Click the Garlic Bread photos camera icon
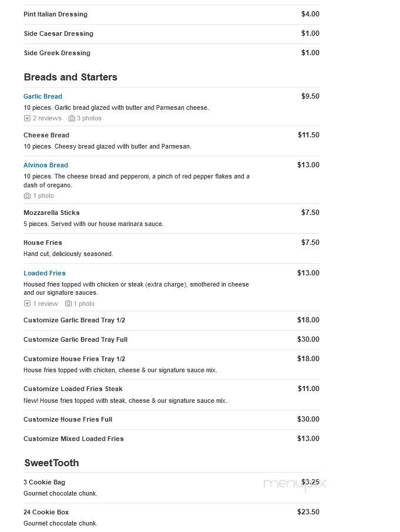400x532 pixels. pos(72,118)
